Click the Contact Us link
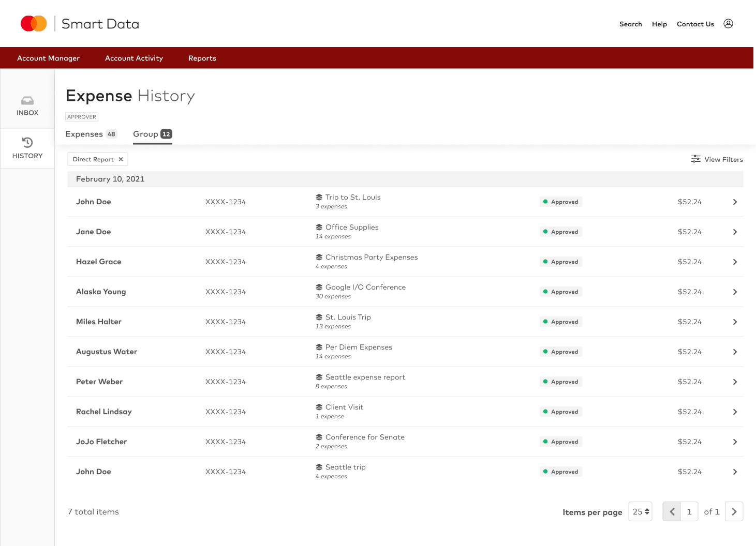The width and height of the screenshot is (756, 546). [695, 24]
